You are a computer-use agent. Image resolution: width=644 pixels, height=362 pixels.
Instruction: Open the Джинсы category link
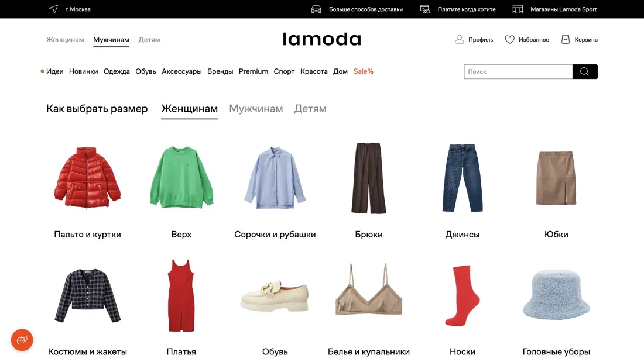pyautogui.click(x=463, y=235)
